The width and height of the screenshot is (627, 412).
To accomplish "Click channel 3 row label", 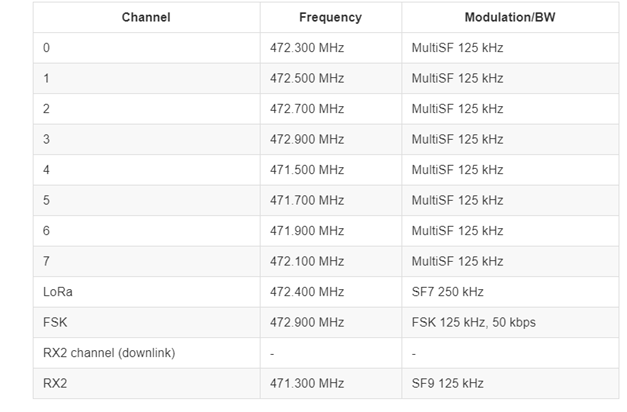I will 46,139.
